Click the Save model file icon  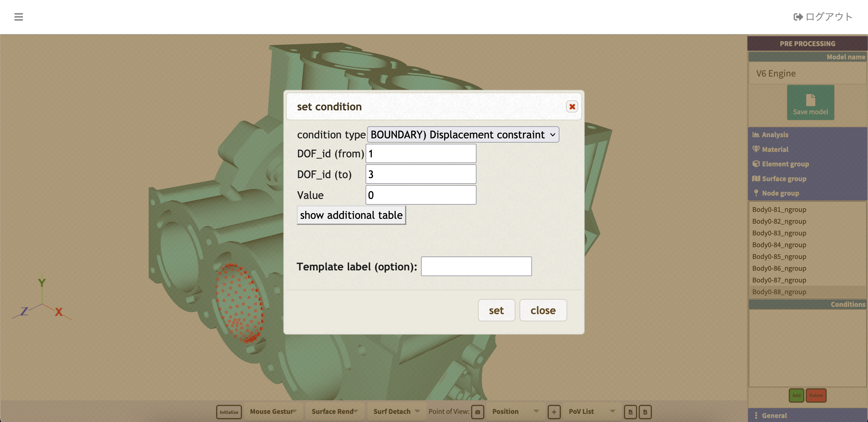[810, 100]
